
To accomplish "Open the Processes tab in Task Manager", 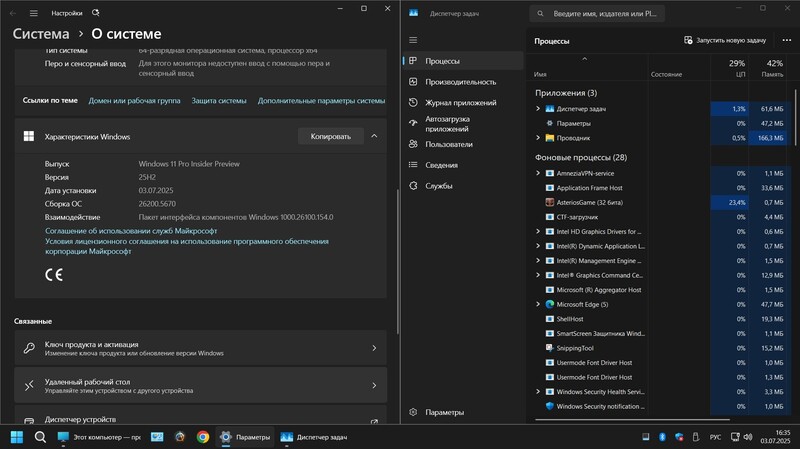I will 463,61.
